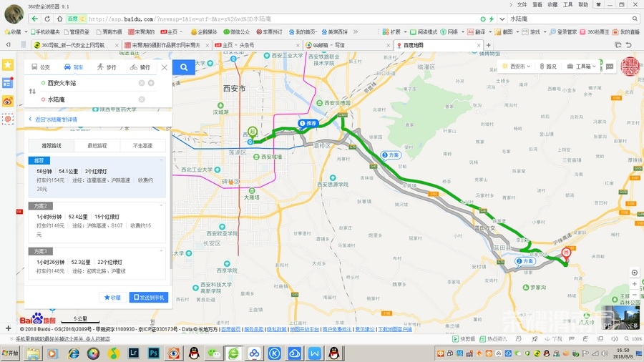Switch to the 不走高速 route tab
The image size is (644, 362).
point(143,146)
